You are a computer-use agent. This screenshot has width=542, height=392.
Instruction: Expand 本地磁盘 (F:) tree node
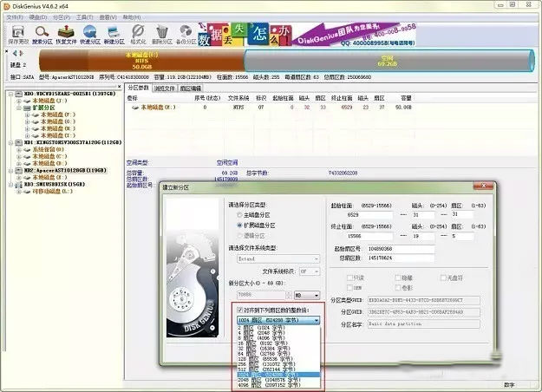[x=27, y=114]
